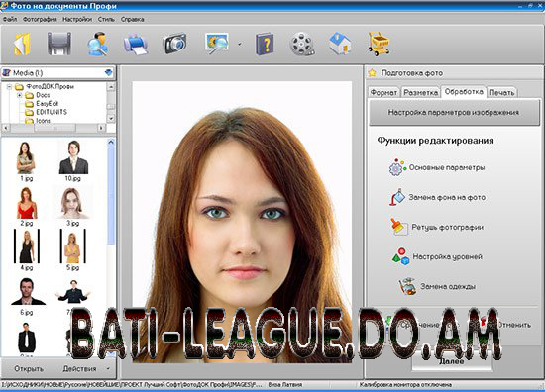The height and width of the screenshot is (392, 545).
Task: Click the picture with magnifier toolbar icon
Action: click(217, 44)
